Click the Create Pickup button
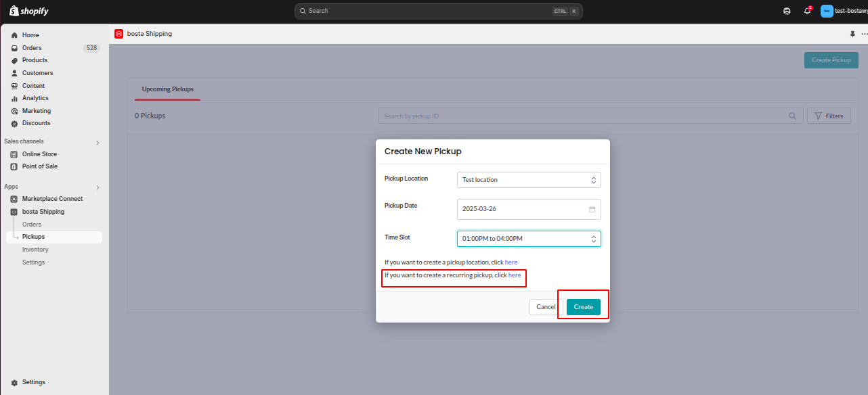The height and width of the screenshot is (395, 868). [x=831, y=60]
